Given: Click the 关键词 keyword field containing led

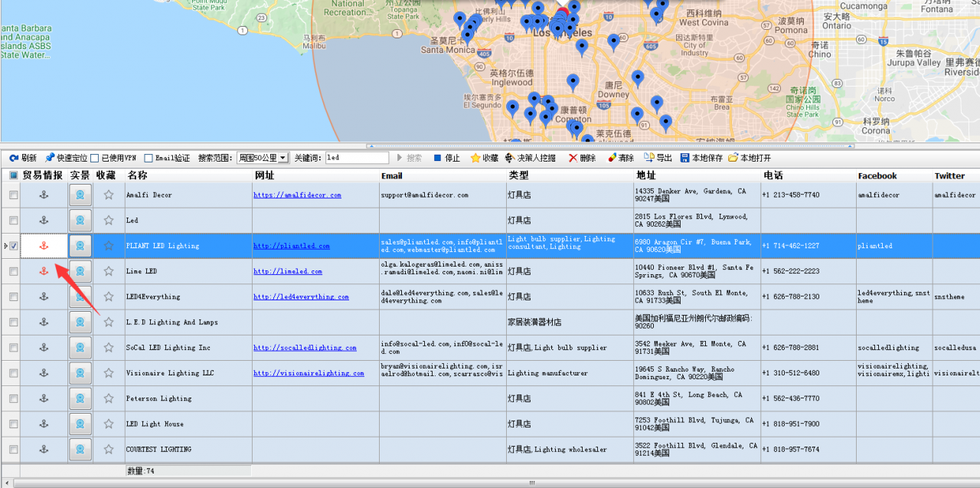Looking at the screenshot, I should click(357, 158).
